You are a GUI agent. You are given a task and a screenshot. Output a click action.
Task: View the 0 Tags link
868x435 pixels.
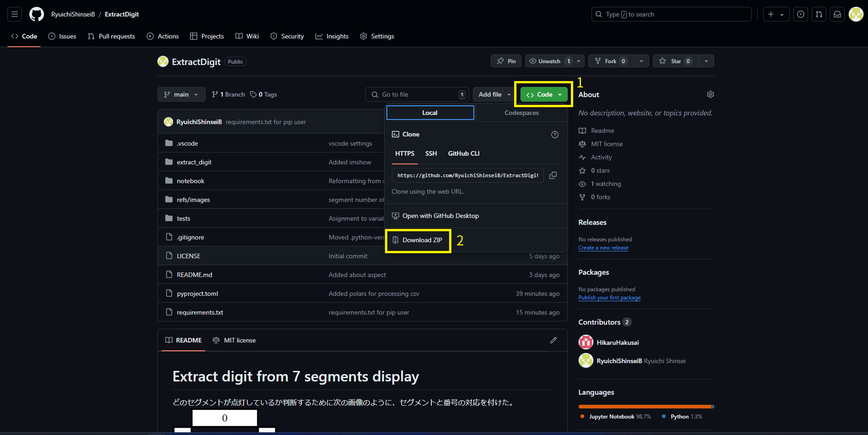point(264,94)
